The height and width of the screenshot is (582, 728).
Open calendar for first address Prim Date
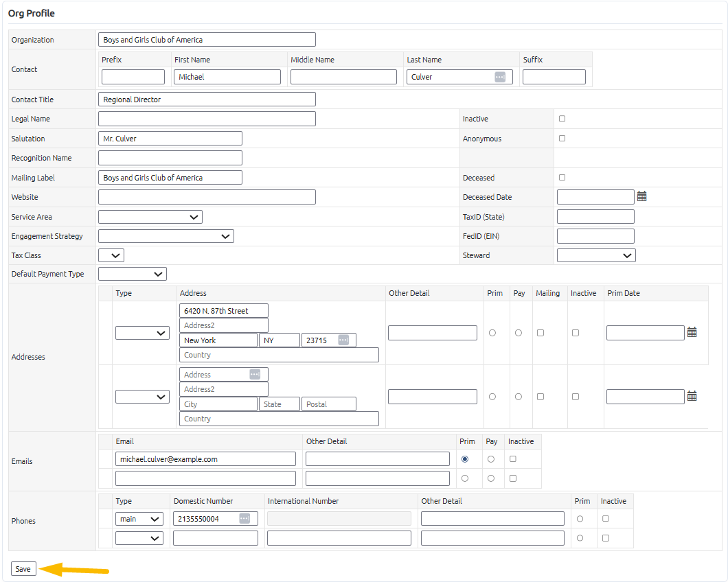coord(692,332)
